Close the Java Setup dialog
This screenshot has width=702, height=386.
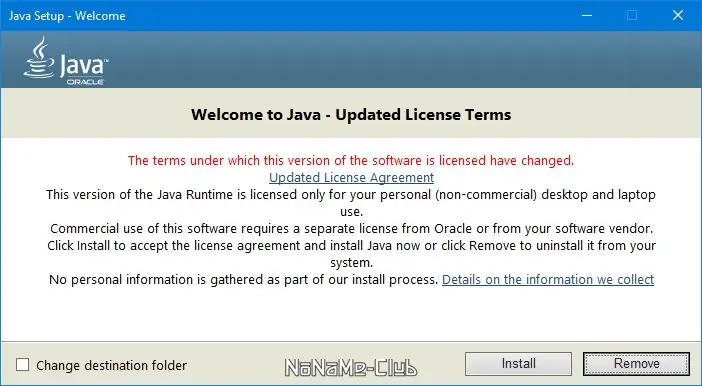tap(678, 15)
